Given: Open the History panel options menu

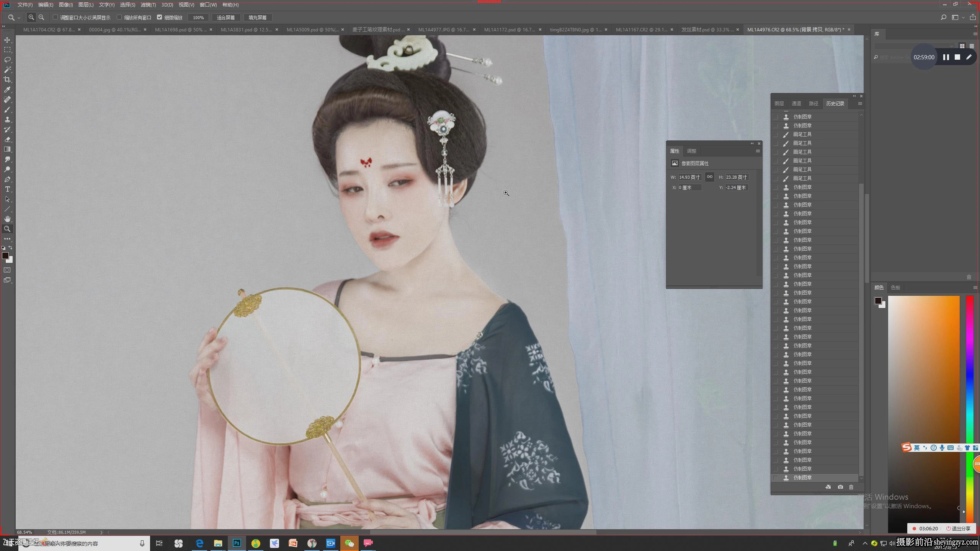Looking at the screenshot, I should pyautogui.click(x=860, y=104).
